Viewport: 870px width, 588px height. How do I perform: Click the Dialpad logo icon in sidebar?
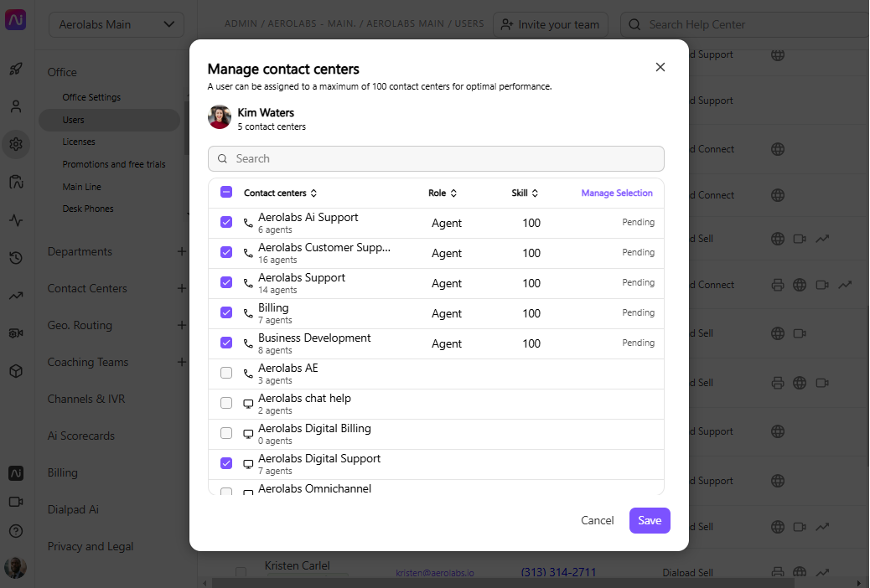(x=16, y=21)
